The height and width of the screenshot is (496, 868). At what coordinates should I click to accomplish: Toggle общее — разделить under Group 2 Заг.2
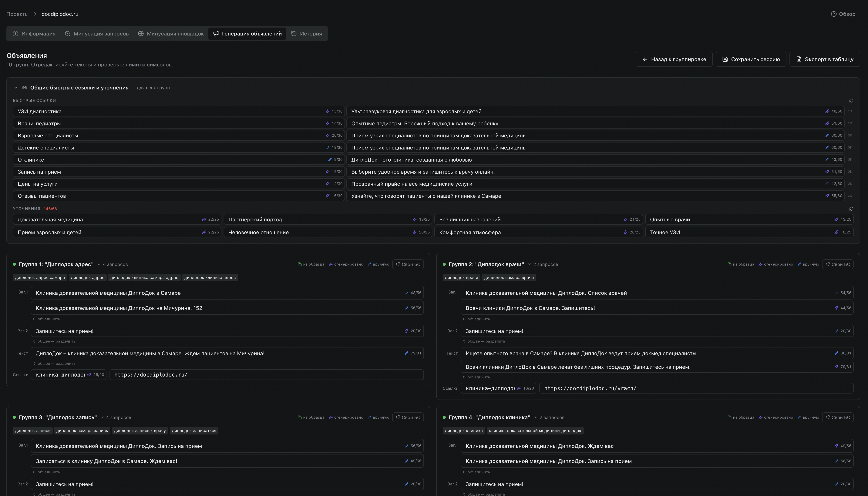tap(484, 341)
